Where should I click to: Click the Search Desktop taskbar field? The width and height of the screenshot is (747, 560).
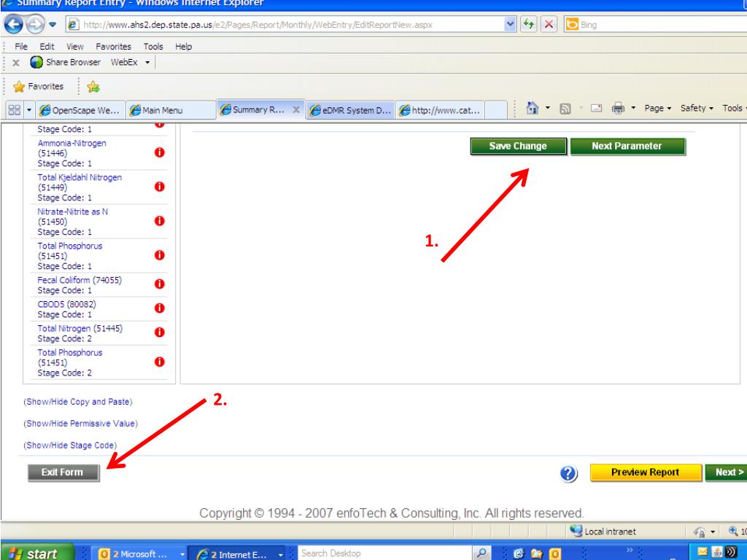coord(385,553)
